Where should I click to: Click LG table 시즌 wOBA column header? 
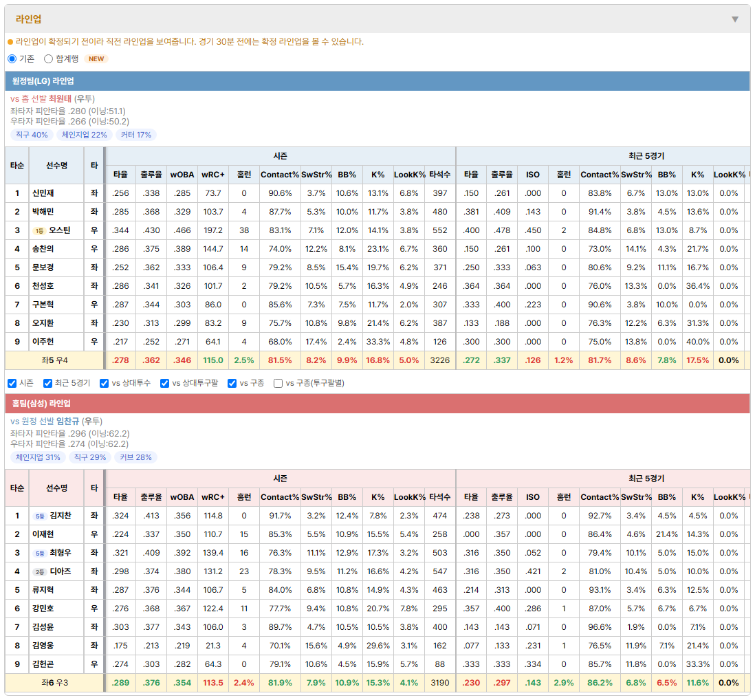182,175
